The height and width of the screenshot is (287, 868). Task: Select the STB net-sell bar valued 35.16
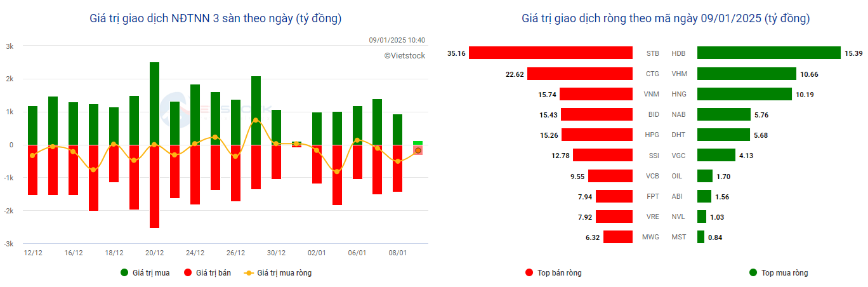[x=551, y=53]
